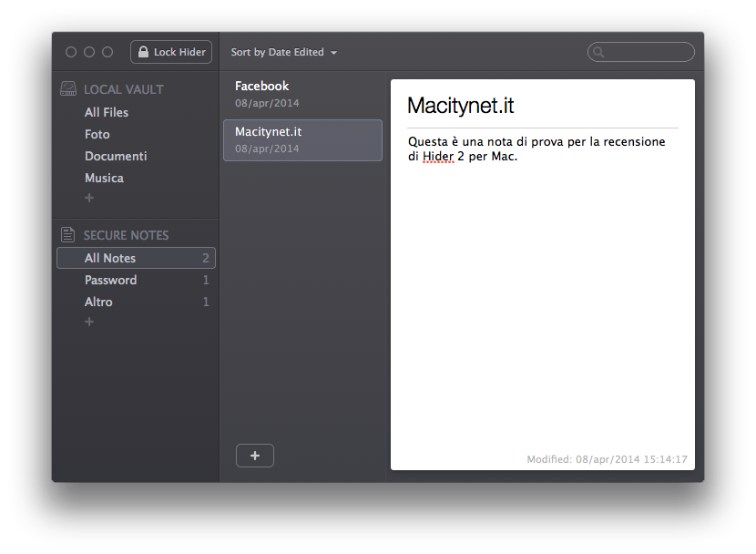Click the Secure Notes document icon
The height and width of the screenshot is (554, 756).
[68, 235]
